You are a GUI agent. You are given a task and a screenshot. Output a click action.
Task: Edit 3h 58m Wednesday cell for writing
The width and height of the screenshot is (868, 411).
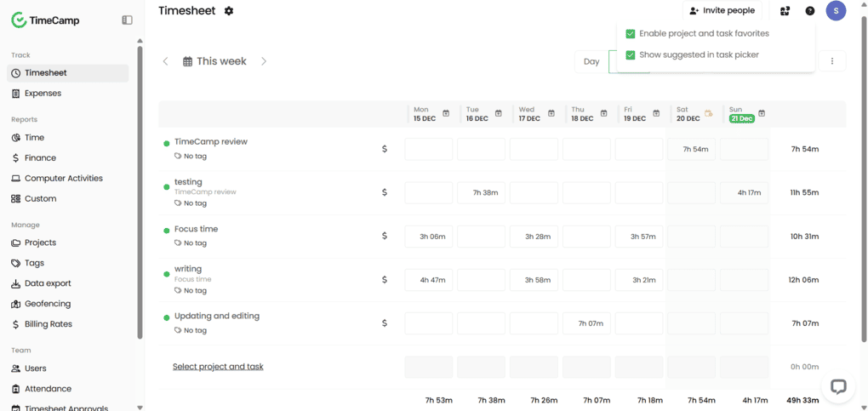click(534, 280)
